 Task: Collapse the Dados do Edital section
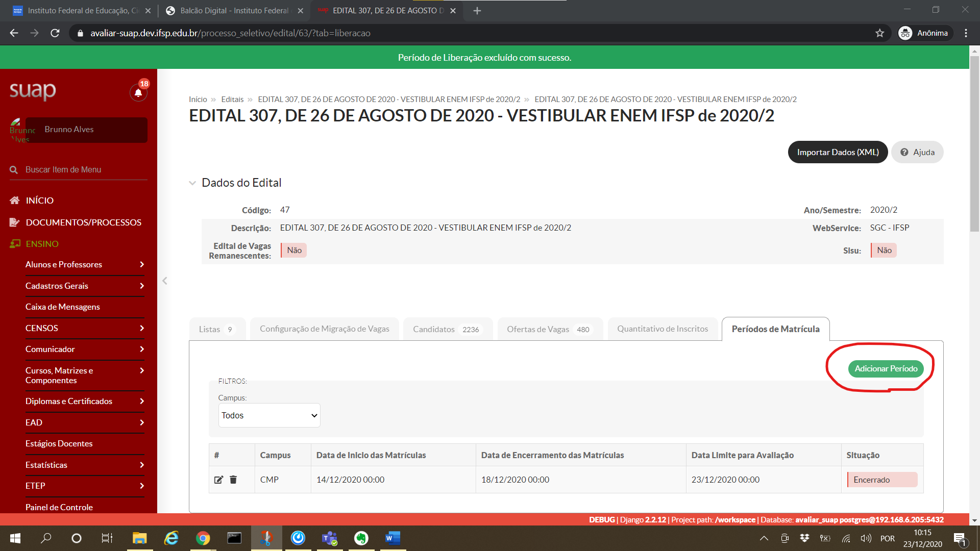click(x=192, y=183)
